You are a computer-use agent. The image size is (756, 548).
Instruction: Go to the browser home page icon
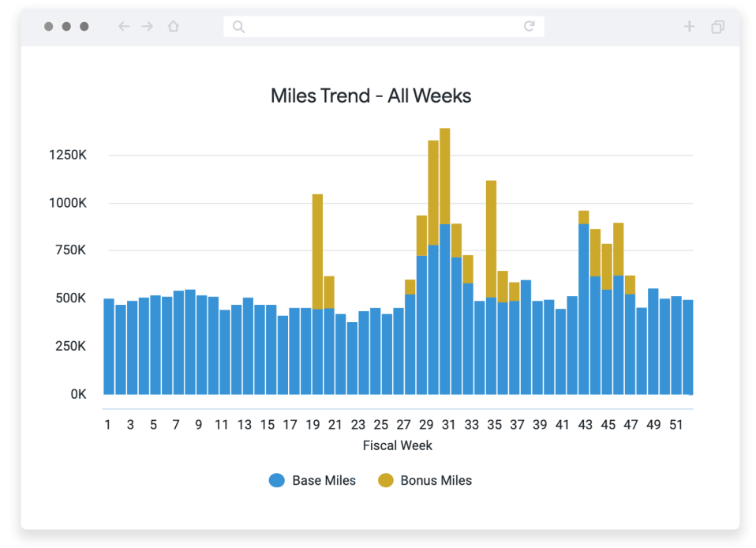174,26
